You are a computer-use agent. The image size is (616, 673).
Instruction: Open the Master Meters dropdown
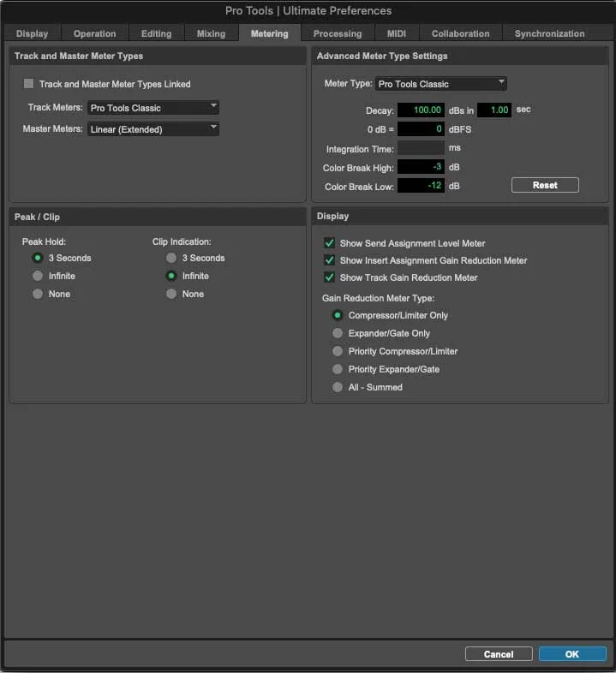tap(153, 129)
